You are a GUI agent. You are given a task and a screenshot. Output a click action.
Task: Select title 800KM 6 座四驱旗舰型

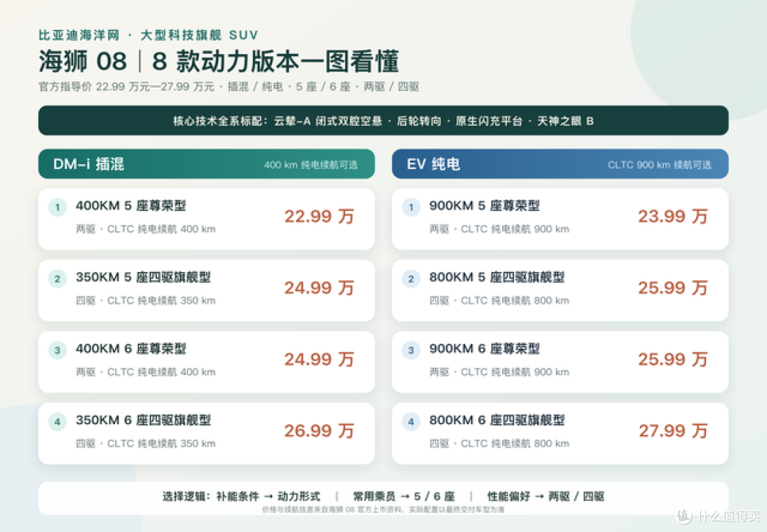pos(497,420)
